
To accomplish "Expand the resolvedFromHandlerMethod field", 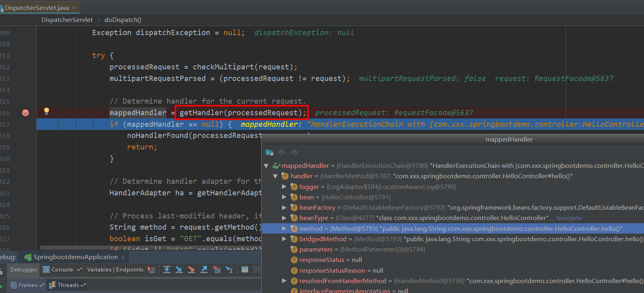I will pyautogui.click(x=284, y=281).
